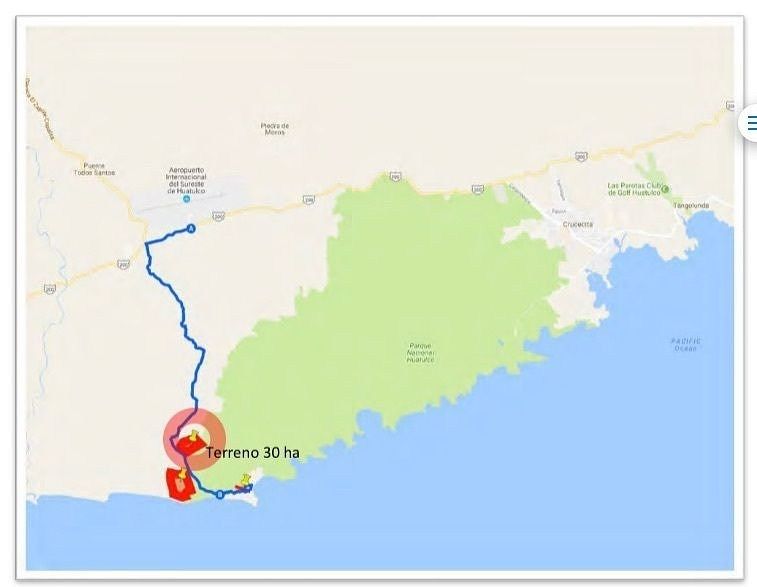Select the Tangolunda place label
Screen dimensions: 757x587
point(691,205)
